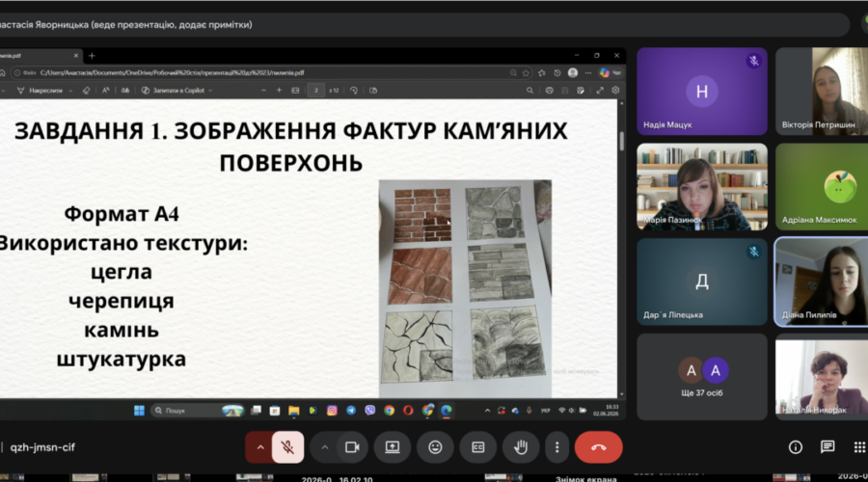
Task: Leave the call with red hang-up button
Action: pos(598,447)
